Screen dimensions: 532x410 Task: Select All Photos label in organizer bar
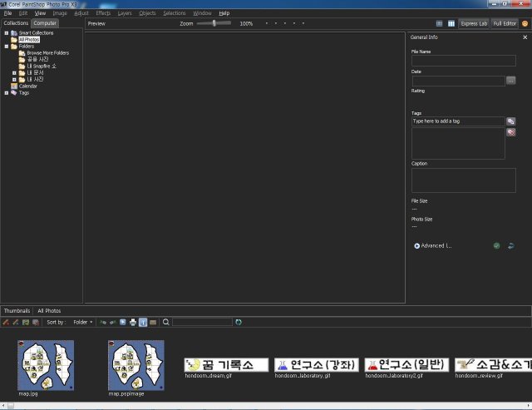pyautogui.click(x=49, y=311)
